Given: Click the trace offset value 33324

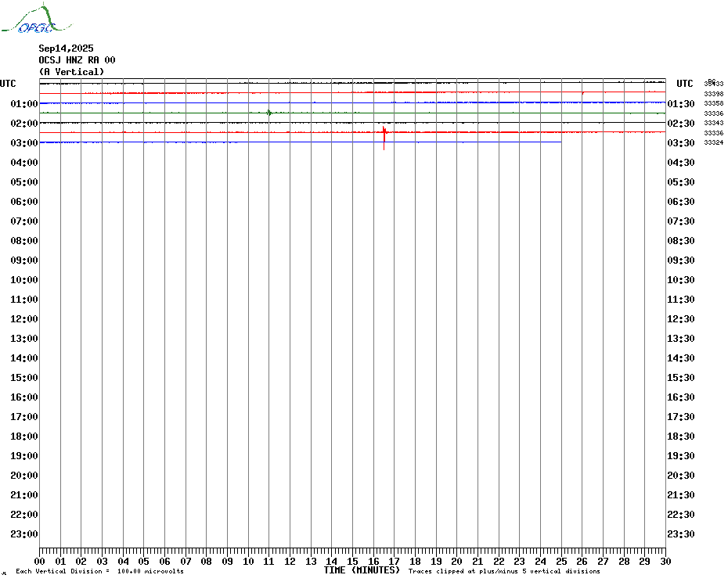Looking at the screenshot, I should click(x=714, y=142).
